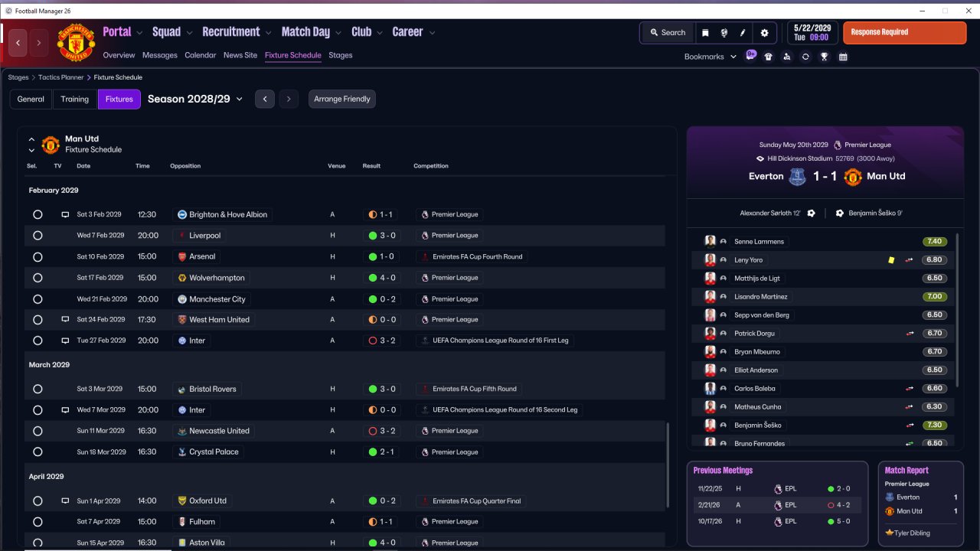
Task: Open the Stages sub-tab
Action: [341, 55]
